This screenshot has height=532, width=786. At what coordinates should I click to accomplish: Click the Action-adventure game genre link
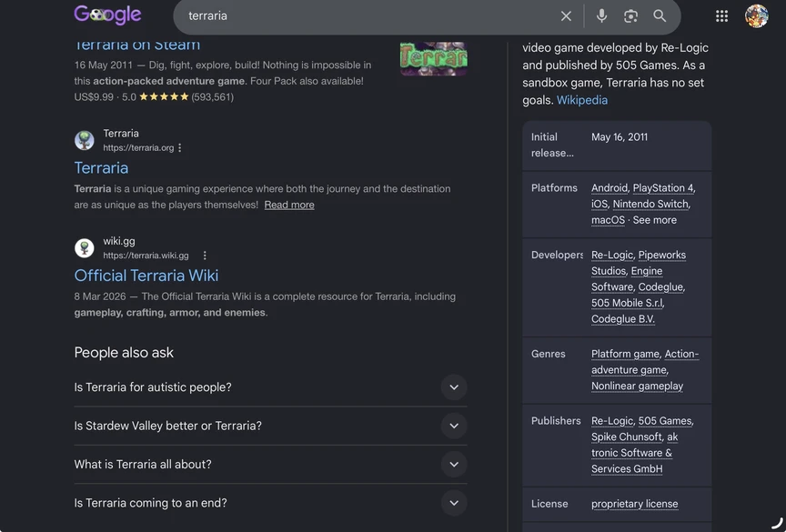pos(645,362)
